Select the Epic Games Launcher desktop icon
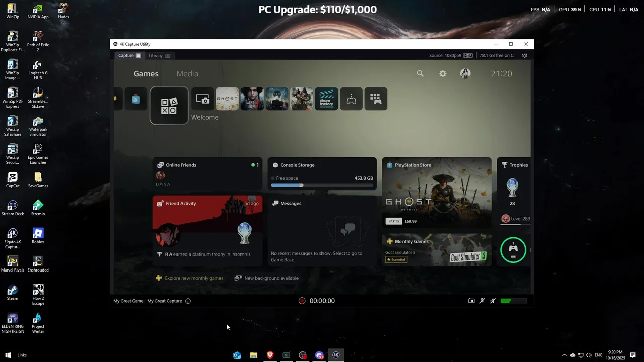 pos(38,154)
